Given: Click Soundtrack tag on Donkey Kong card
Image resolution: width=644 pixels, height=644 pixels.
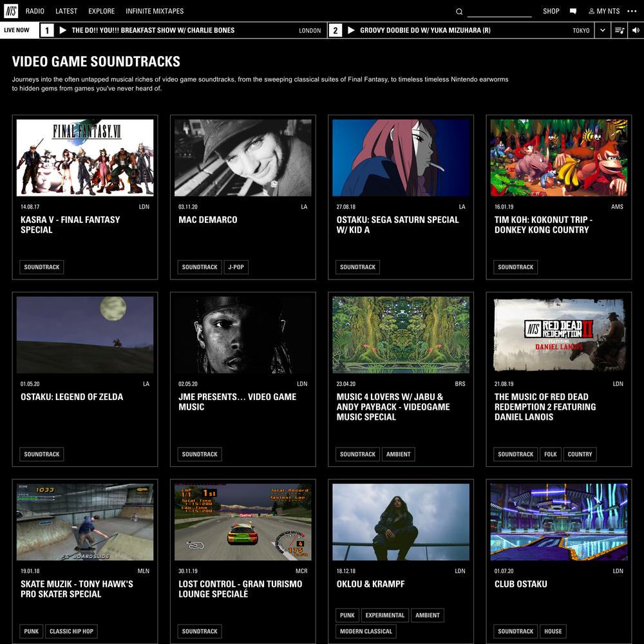Looking at the screenshot, I should [x=515, y=267].
